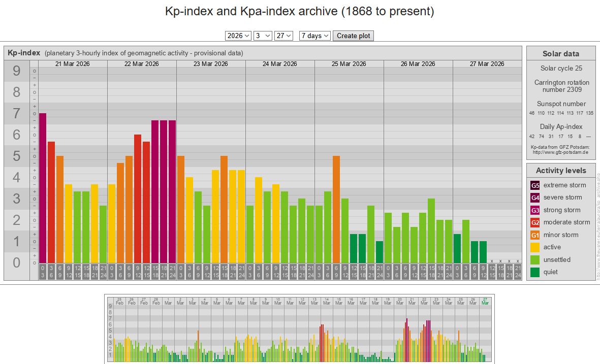Screen dimensions: 600x364
Task: Click the '14 Mar' label in overview chart
Action: [x=326, y=301]
